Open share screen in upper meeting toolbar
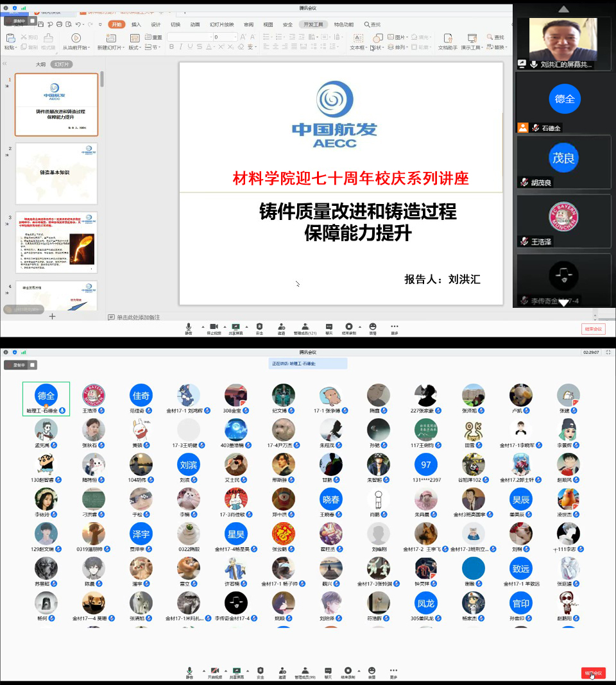This screenshot has height=685, width=616. (x=236, y=328)
